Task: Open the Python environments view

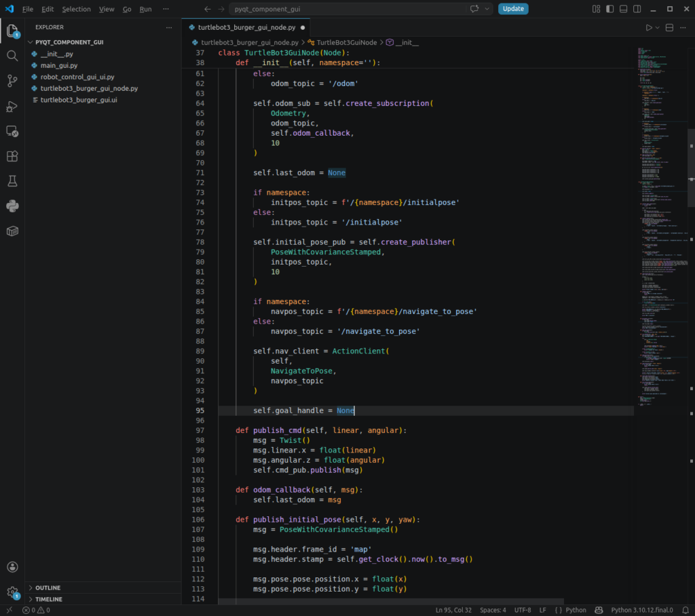Action: 12,206
